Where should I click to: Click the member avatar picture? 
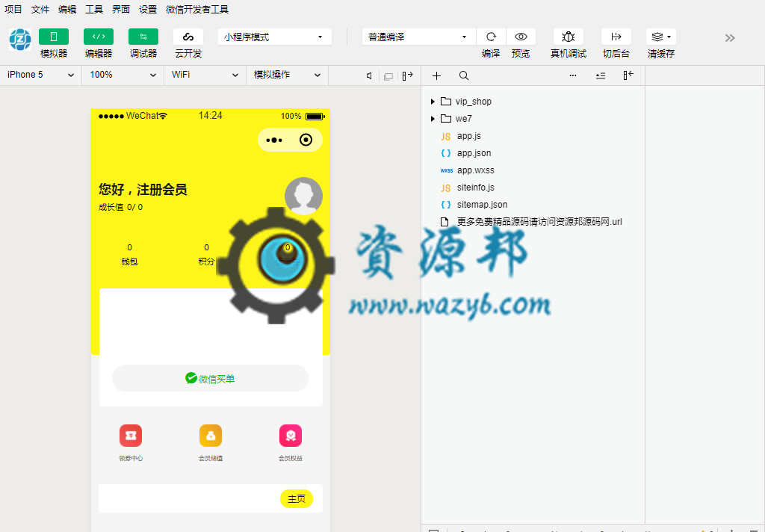coord(303,196)
